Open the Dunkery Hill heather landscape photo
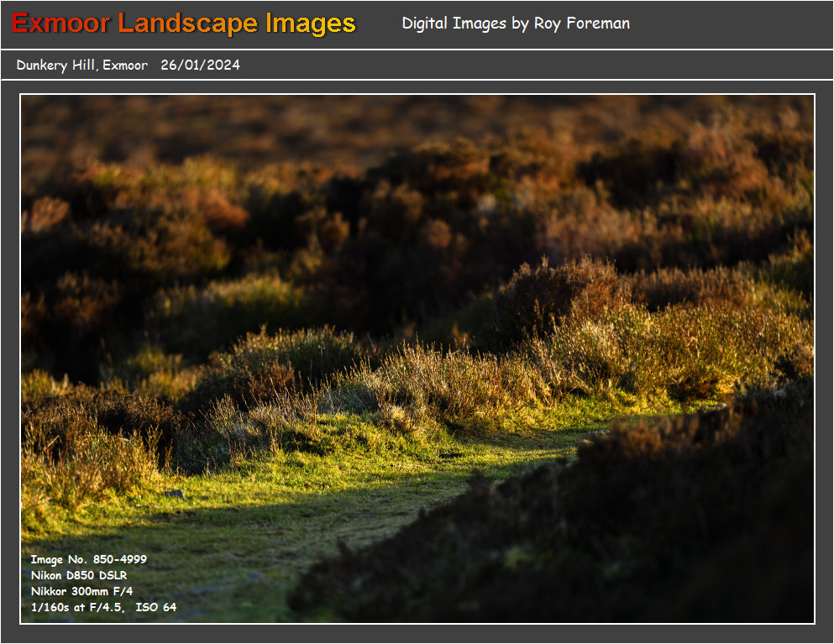This screenshot has height=644, width=834. [x=417, y=359]
